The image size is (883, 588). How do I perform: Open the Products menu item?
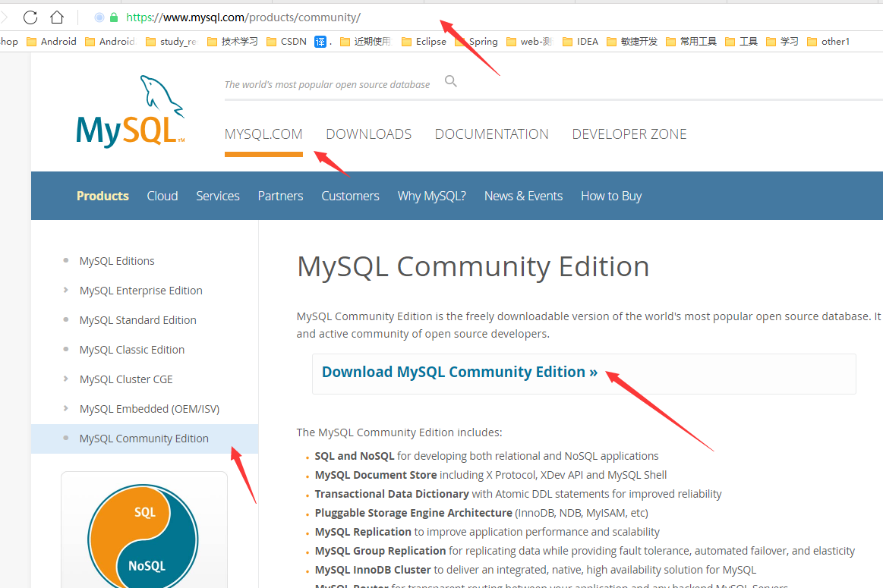coord(102,196)
